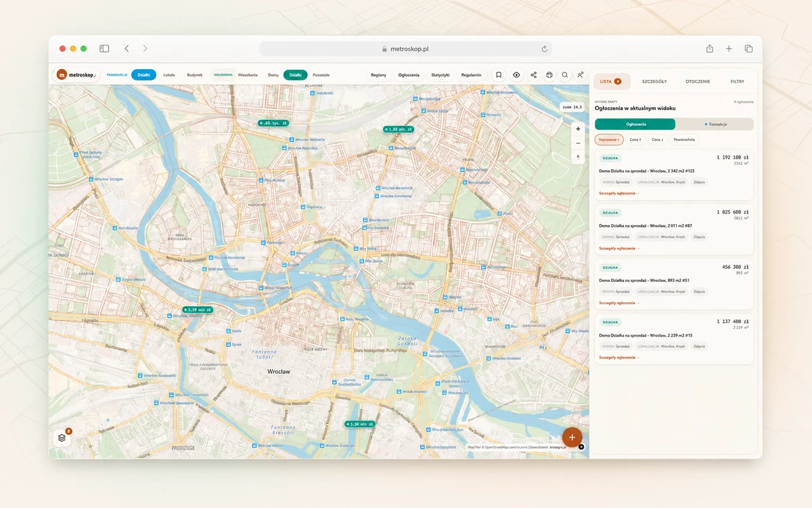Reload the metroskop.pl page
812x508 pixels.
point(544,49)
